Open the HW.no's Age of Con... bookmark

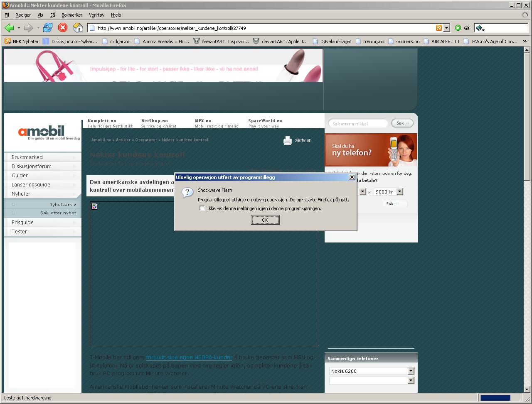click(491, 41)
